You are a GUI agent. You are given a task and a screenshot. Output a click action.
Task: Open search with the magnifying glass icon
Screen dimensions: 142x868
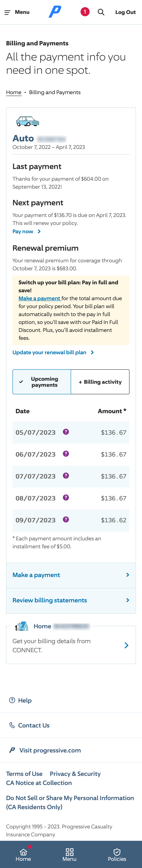tap(101, 12)
